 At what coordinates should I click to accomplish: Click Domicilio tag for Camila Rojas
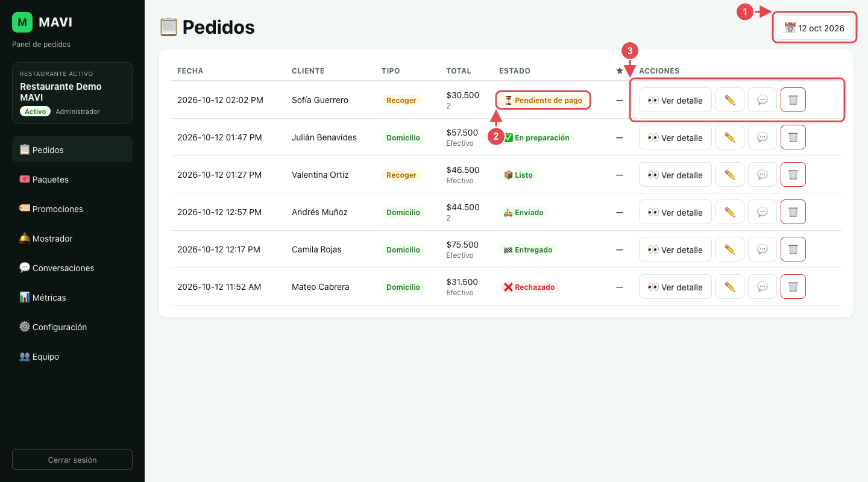pos(403,249)
